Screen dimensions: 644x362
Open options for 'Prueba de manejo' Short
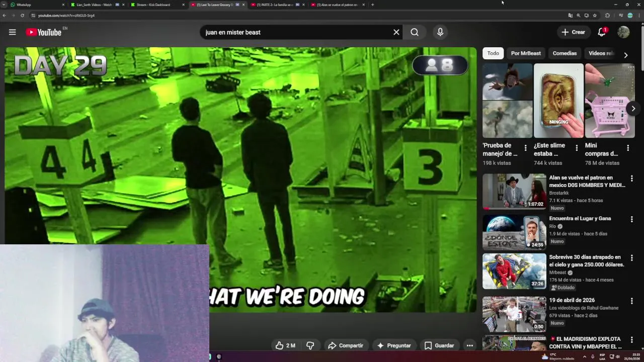coord(525,148)
